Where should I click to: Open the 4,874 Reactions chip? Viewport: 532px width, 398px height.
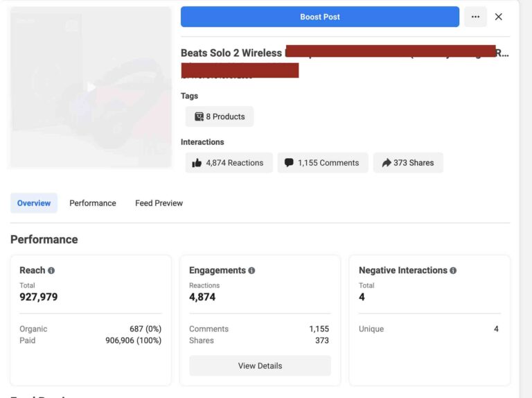click(229, 163)
